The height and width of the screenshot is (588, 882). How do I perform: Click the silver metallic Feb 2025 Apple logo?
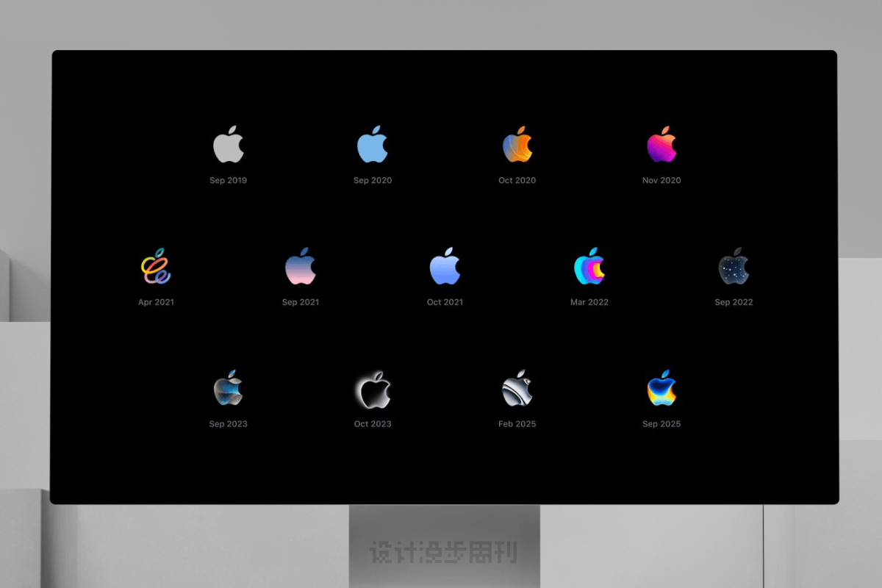pyautogui.click(x=517, y=390)
